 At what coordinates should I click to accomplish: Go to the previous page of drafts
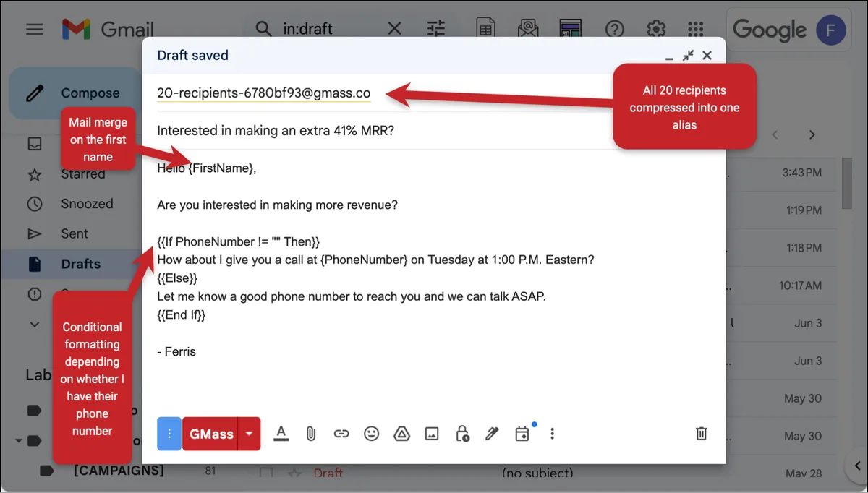[x=775, y=134]
